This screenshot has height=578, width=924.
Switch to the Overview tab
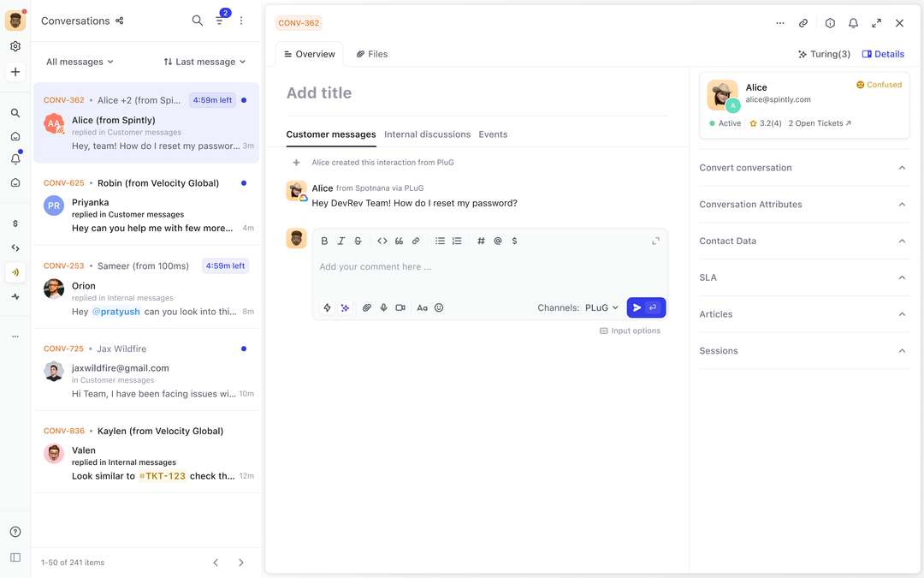310,54
